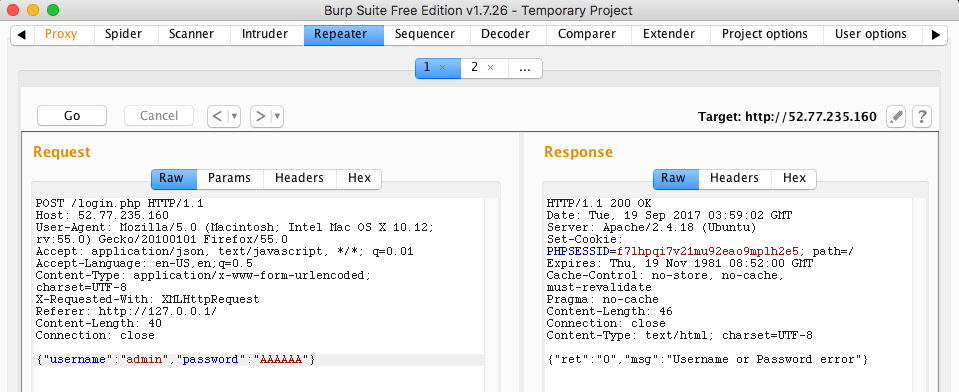Click the Date response header line
Screen dimensions: 959x392
[x=669, y=215]
